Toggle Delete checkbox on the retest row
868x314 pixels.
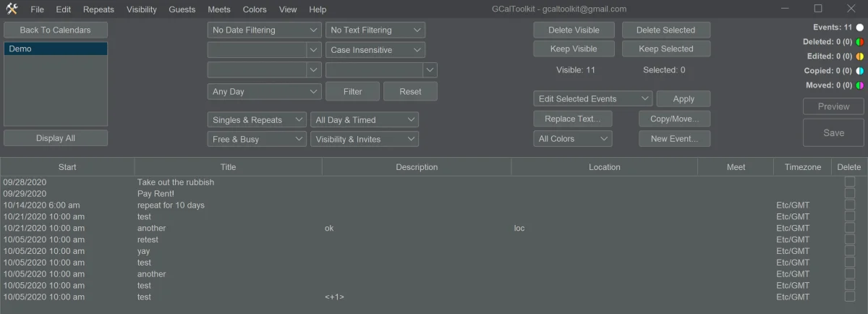(849, 239)
